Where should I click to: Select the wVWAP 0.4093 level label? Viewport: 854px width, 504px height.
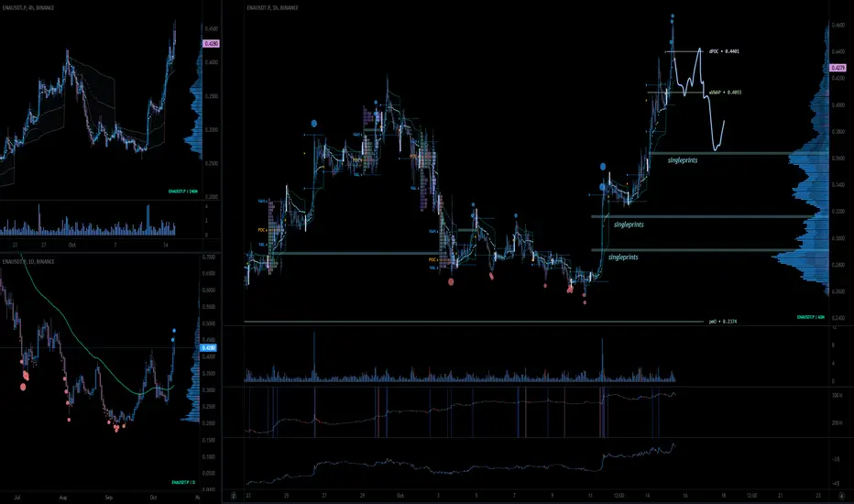725,92
